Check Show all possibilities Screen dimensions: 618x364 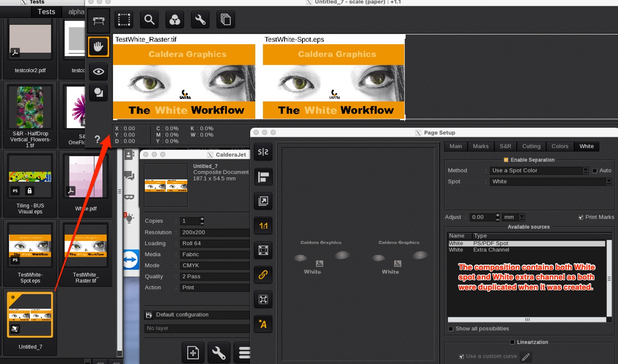[x=451, y=329]
